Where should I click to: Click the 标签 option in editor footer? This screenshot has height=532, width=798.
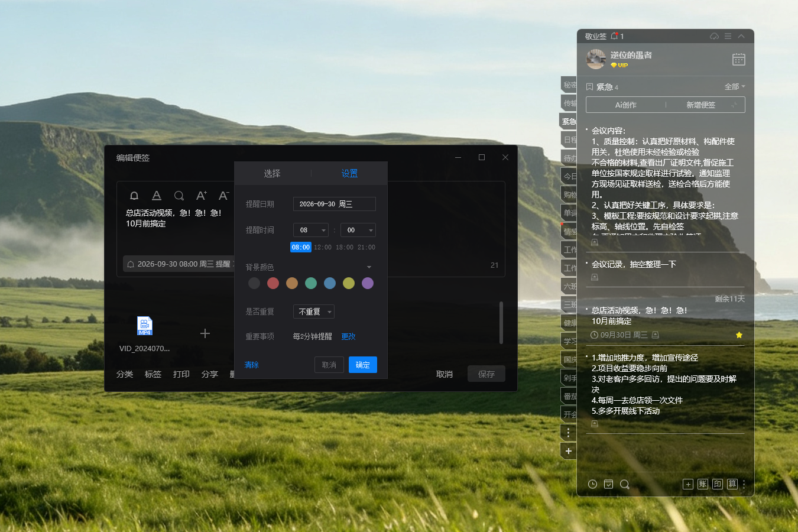click(153, 374)
